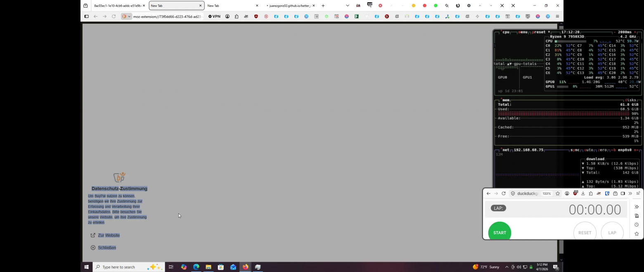644x272 pixels.
Task: Click the uBlock Origin red shield icon
Action: tap(256, 17)
